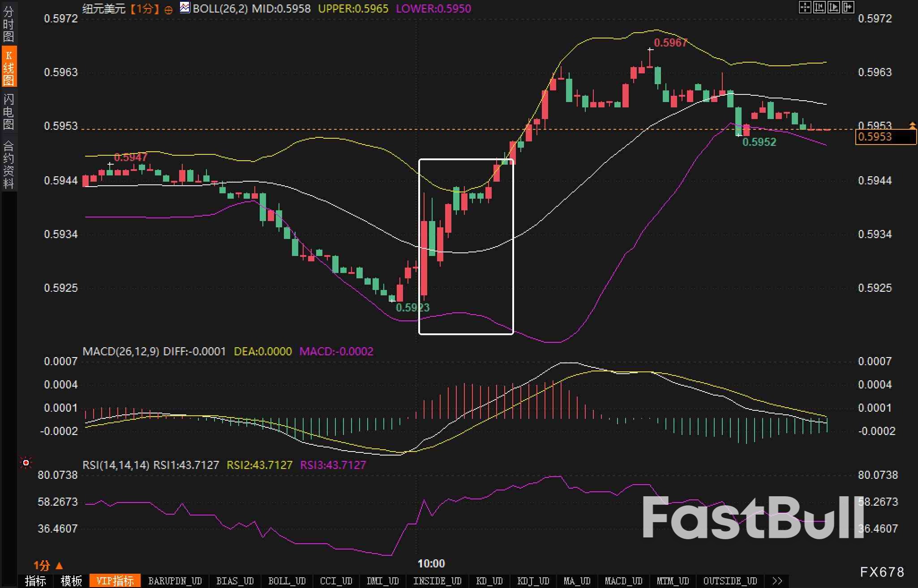Apply the BOLL_UD indicator
This screenshot has width=918, height=588.
(287, 581)
